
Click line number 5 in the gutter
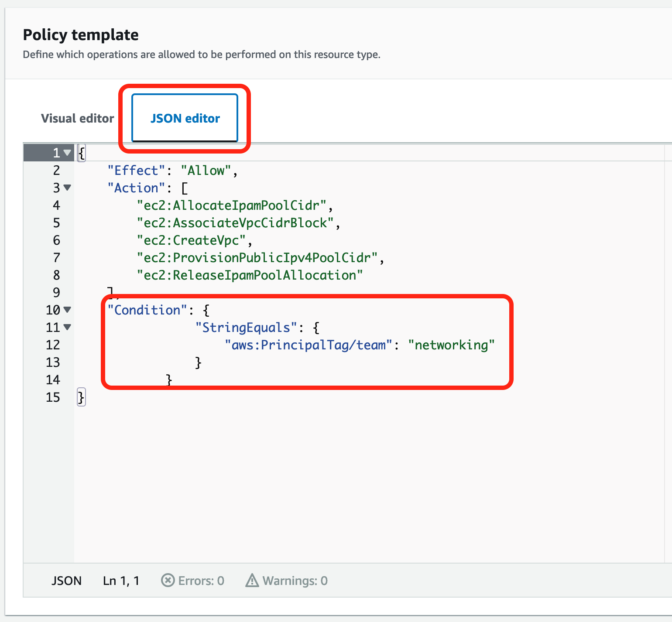tap(56, 222)
